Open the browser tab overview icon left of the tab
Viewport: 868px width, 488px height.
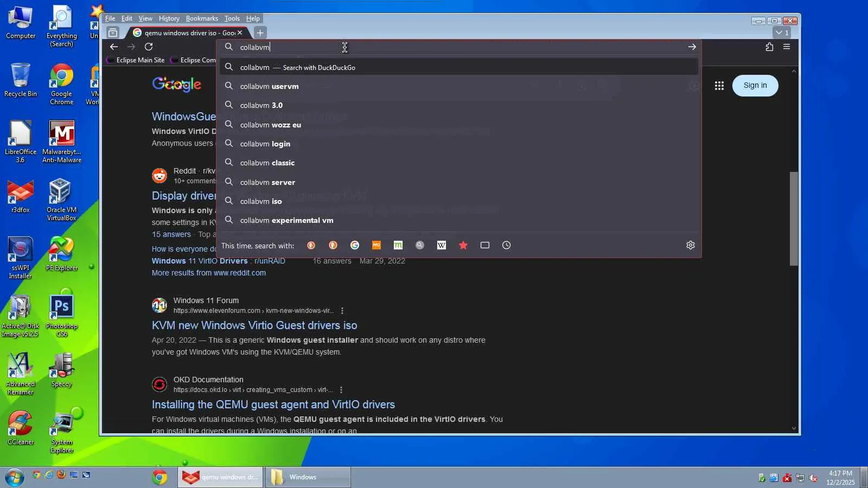pos(113,33)
